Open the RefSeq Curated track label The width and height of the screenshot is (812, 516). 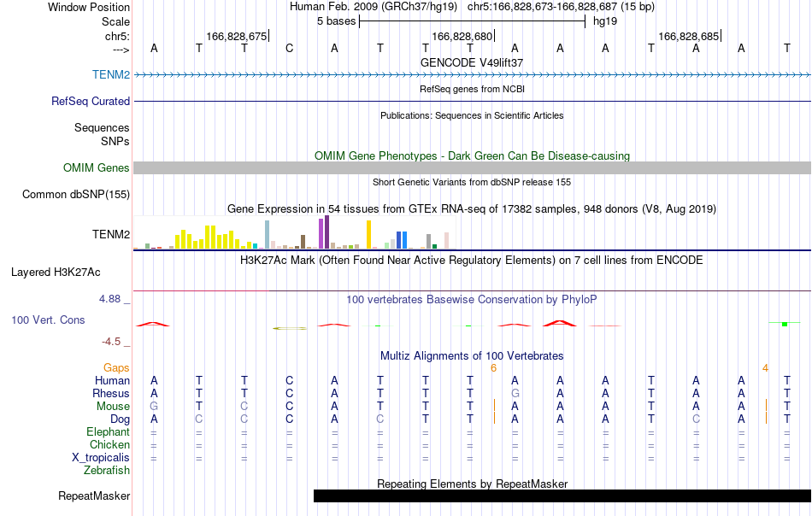tap(91, 101)
